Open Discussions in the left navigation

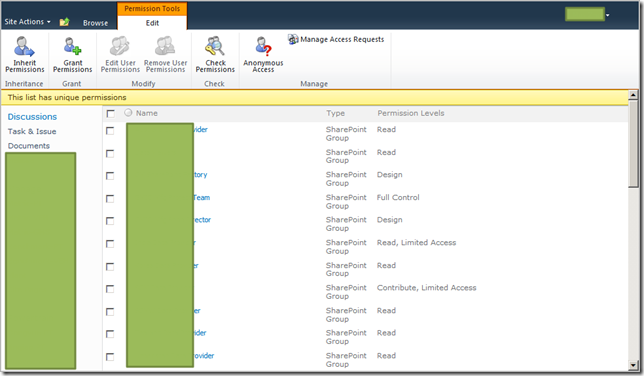click(32, 117)
